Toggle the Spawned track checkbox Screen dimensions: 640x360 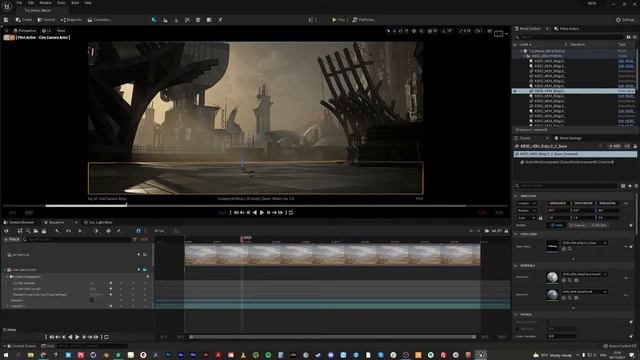[x=92, y=300]
